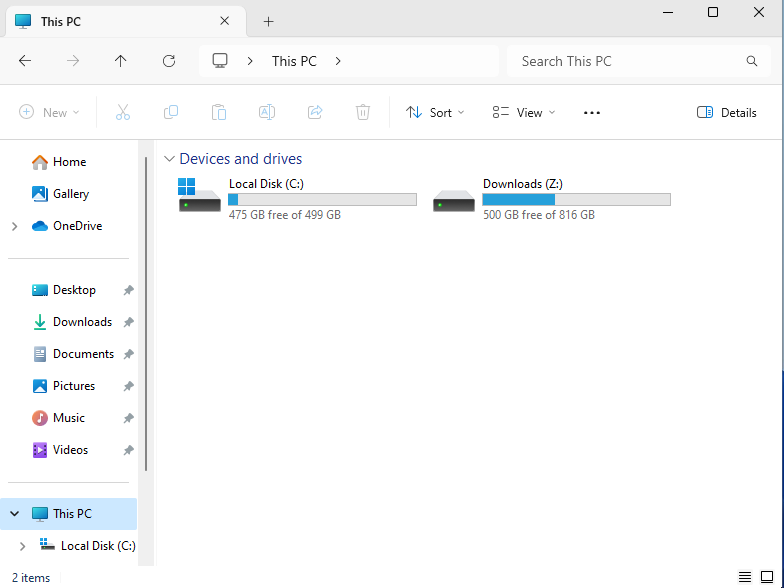This screenshot has height=588, width=784.
Task: Select This PC in the navigation pane
Action: tap(68, 514)
